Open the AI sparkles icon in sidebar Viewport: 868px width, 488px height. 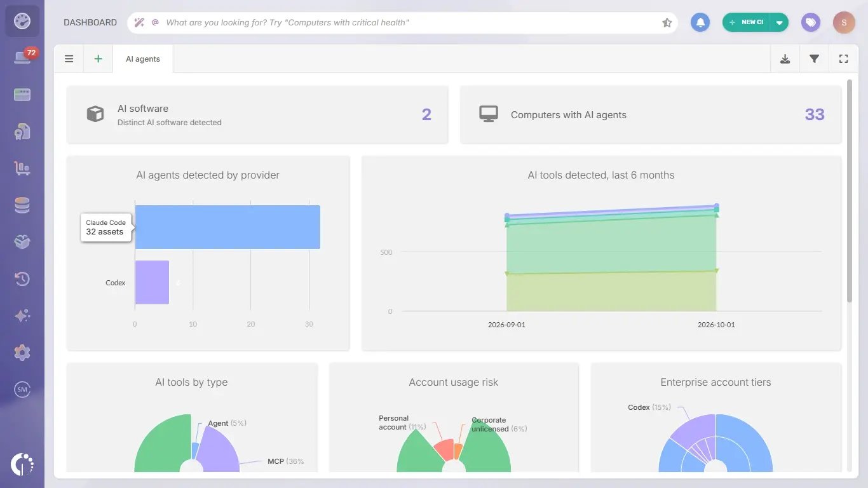tap(22, 316)
